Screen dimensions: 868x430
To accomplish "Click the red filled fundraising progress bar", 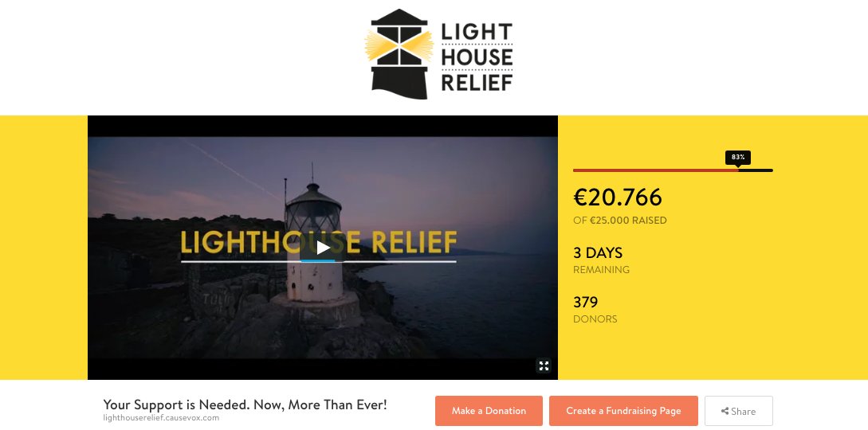I will pos(655,170).
